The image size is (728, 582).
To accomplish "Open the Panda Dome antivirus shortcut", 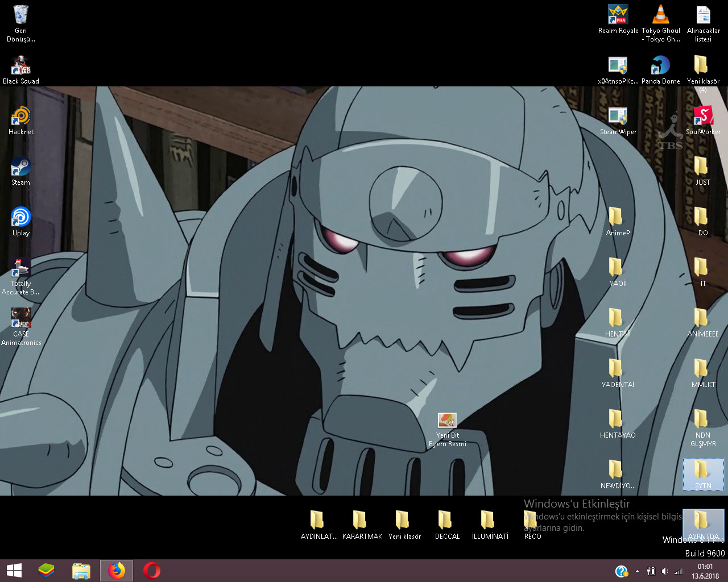I will [x=661, y=69].
